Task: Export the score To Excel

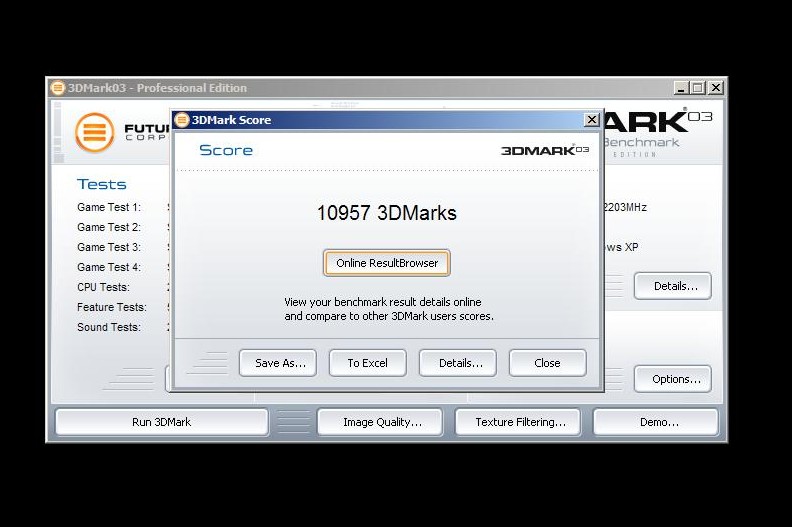Action: tap(368, 363)
